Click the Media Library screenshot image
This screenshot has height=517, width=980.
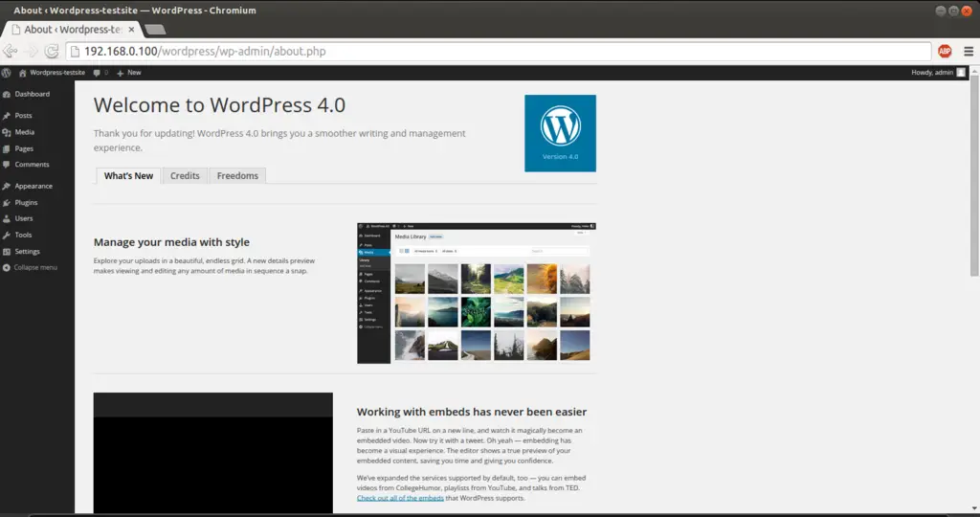point(477,293)
